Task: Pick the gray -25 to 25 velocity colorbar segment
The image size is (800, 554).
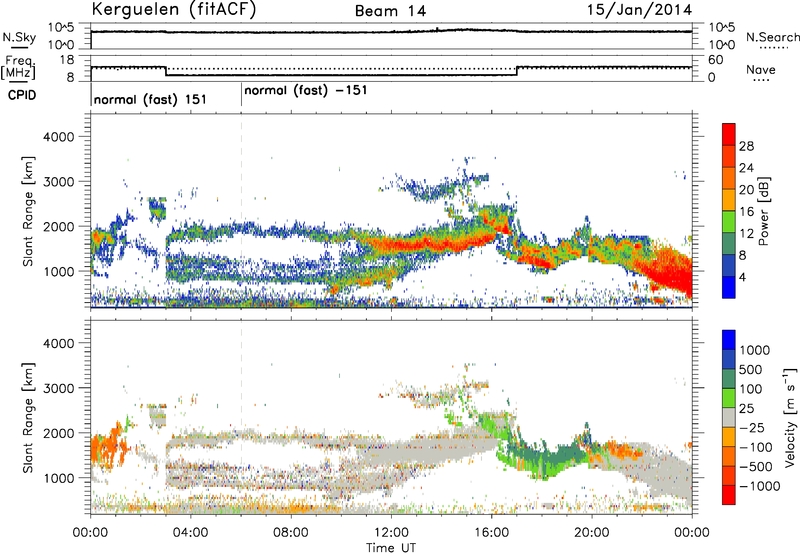Action: click(729, 418)
